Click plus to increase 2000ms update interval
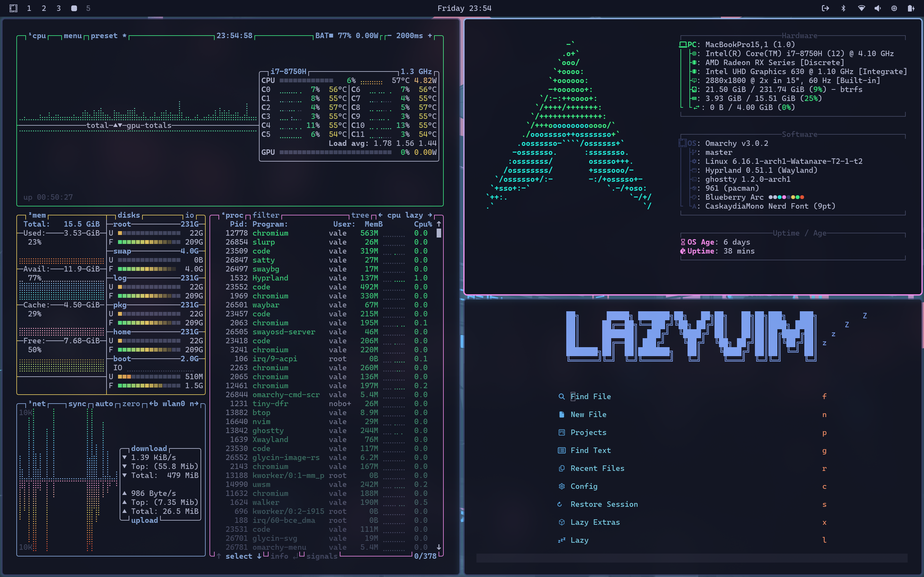Viewport: 924px width, 577px height. (430, 36)
